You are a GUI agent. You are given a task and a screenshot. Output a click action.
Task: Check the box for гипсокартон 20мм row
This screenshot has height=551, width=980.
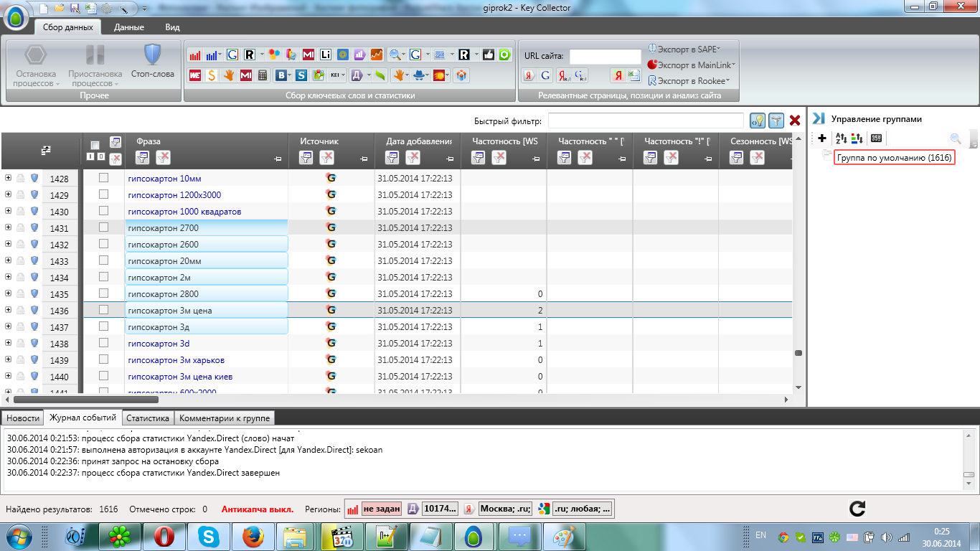click(x=103, y=260)
